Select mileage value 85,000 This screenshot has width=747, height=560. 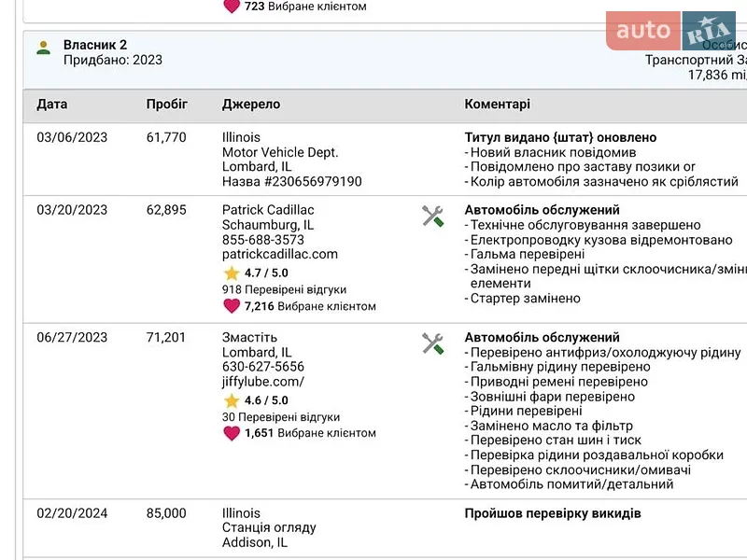[166, 513]
